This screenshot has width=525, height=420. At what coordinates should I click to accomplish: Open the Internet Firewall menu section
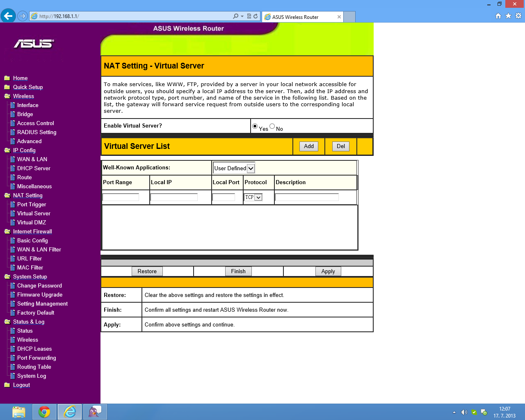point(32,231)
